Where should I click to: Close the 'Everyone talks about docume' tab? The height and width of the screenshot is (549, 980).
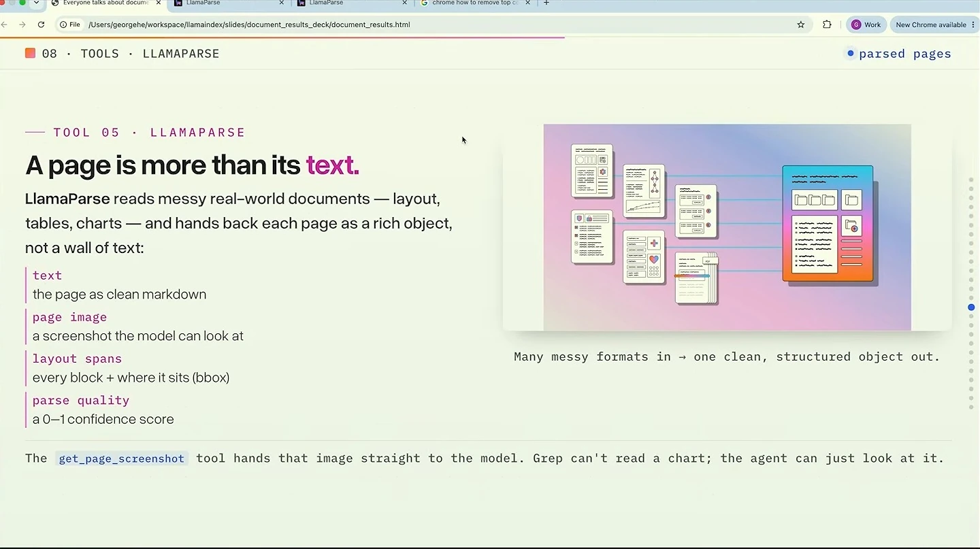coord(159,3)
